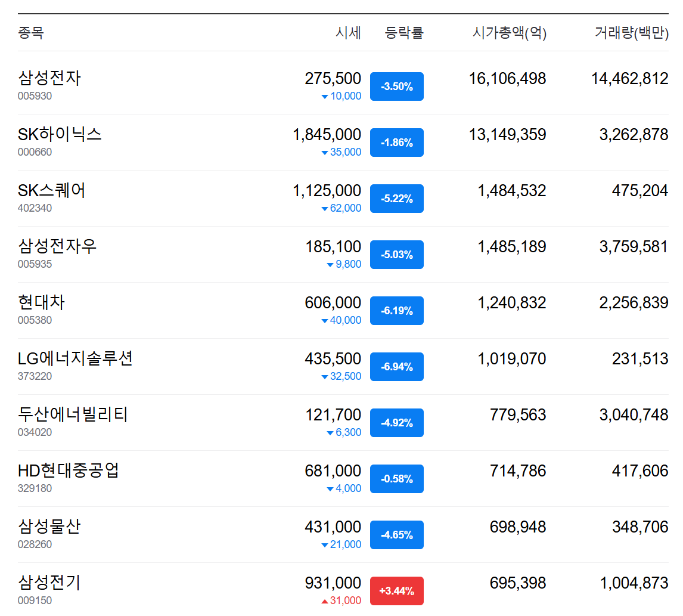
Task: Click the -6.94% change badge
Action: (397, 367)
